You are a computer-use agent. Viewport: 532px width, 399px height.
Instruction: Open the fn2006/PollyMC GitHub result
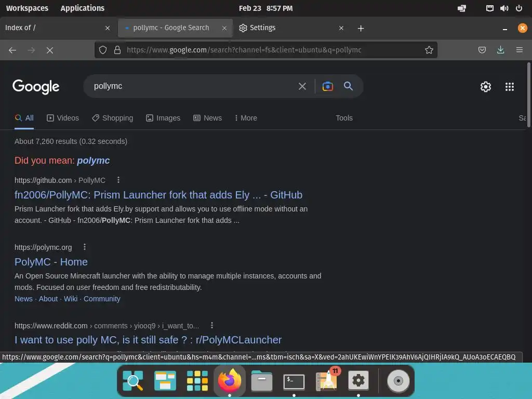pyautogui.click(x=158, y=195)
